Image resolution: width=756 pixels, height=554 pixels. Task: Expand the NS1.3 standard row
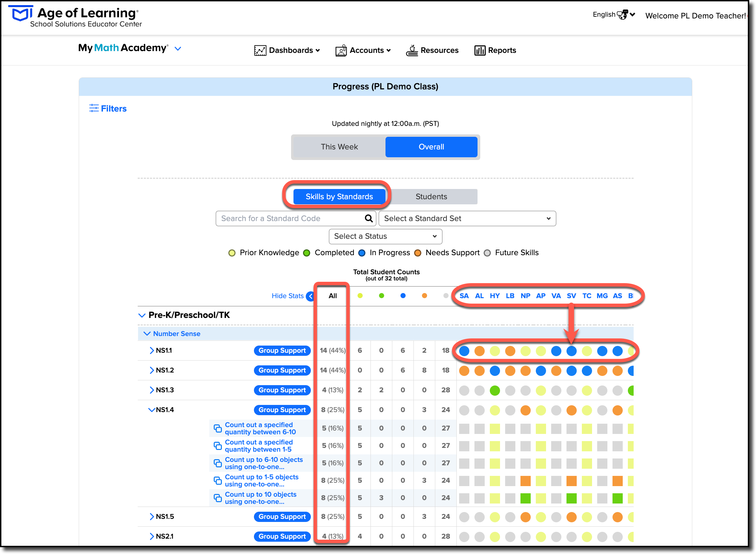pyautogui.click(x=152, y=390)
